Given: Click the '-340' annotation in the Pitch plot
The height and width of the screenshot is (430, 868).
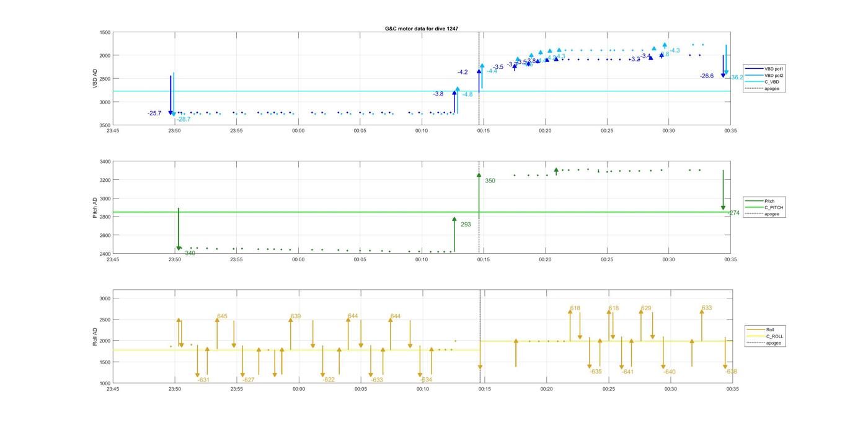Looking at the screenshot, I should [189, 253].
